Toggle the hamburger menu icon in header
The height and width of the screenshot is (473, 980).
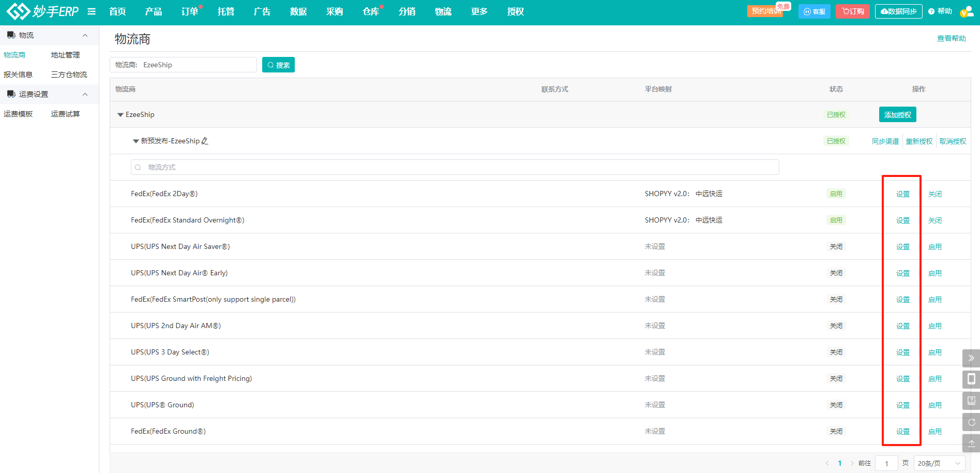pyautogui.click(x=92, y=11)
